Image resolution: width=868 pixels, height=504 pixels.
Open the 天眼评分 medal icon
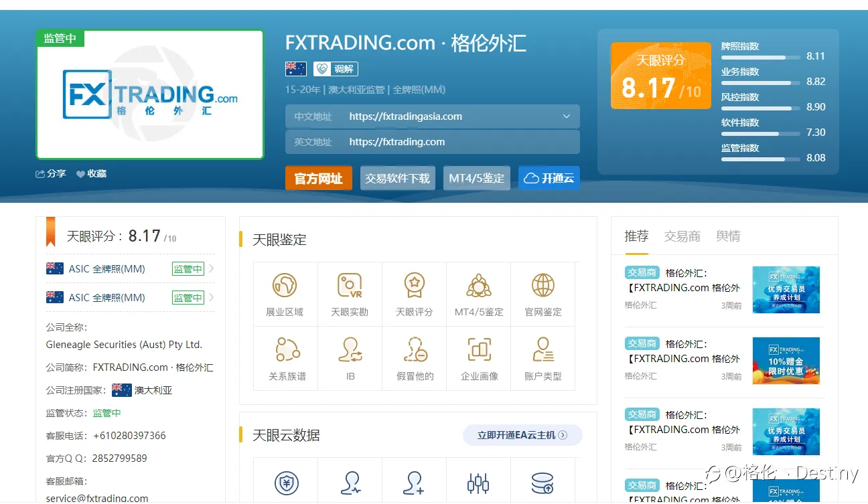pos(415,285)
